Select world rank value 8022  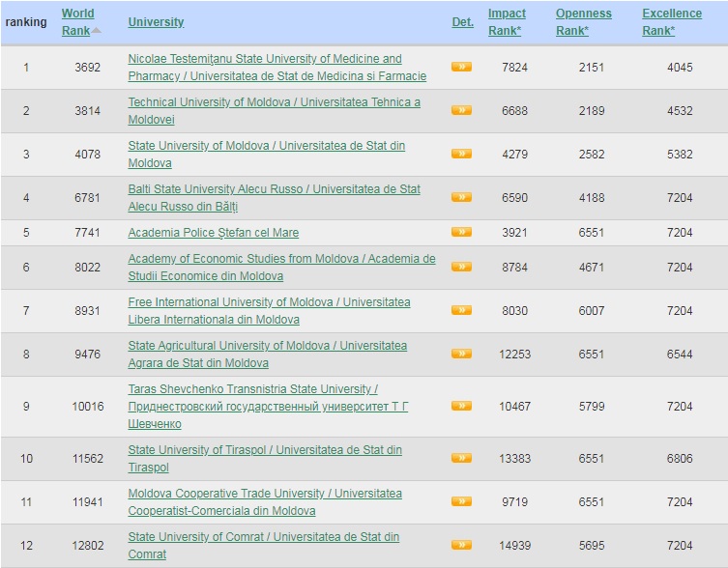(x=88, y=268)
